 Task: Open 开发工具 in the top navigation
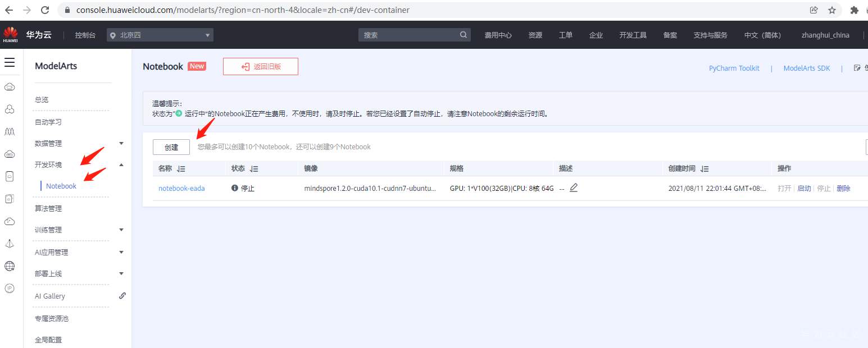tap(633, 35)
